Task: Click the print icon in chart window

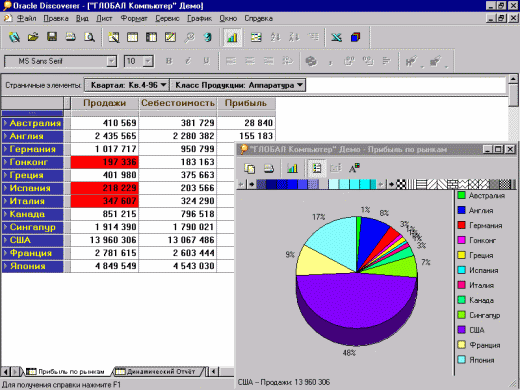Action: (268, 168)
